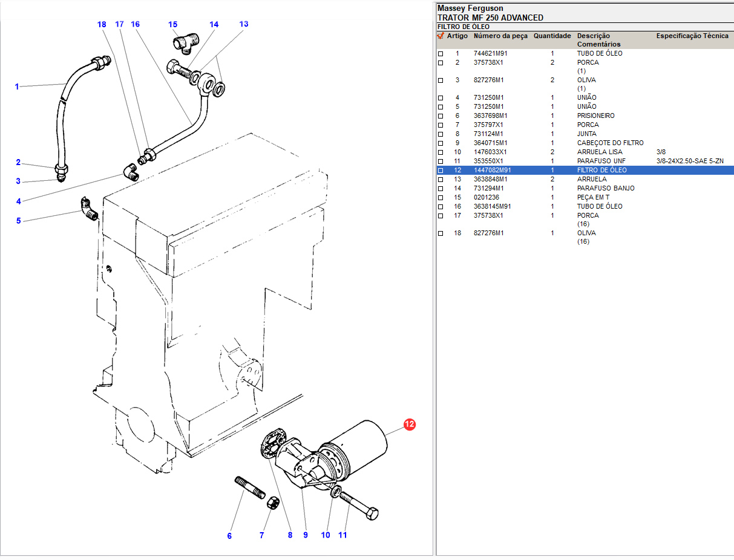Click callout number 1 in the diagram

(x=17, y=86)
